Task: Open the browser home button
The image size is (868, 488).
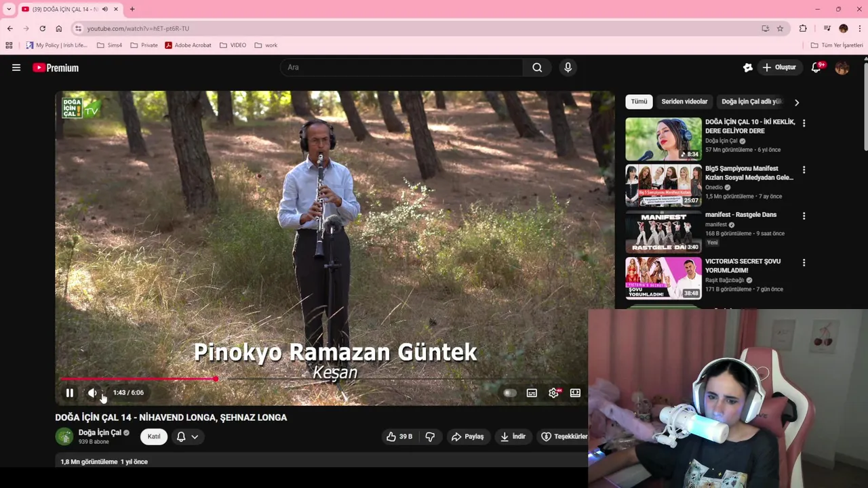Action: [58, 28]
